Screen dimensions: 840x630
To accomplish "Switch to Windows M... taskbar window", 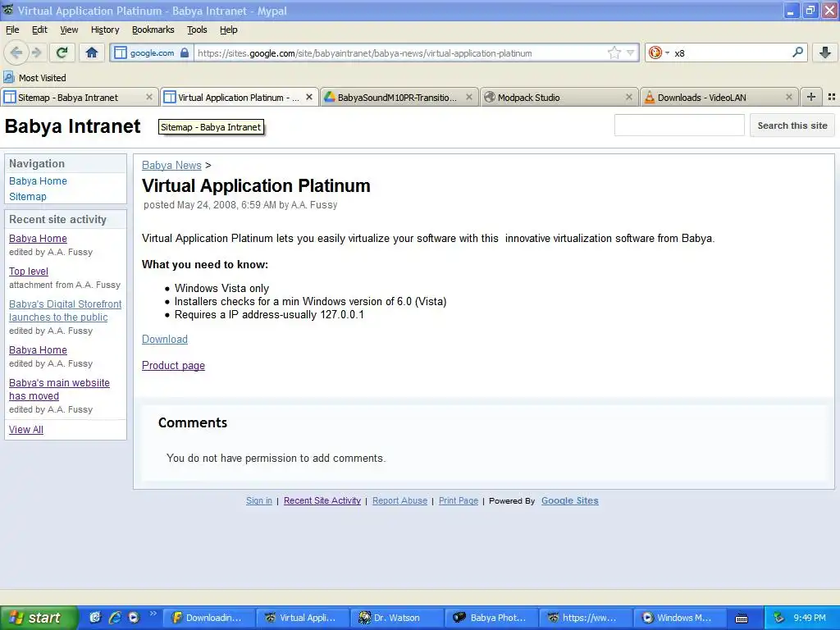I will 680,618.
